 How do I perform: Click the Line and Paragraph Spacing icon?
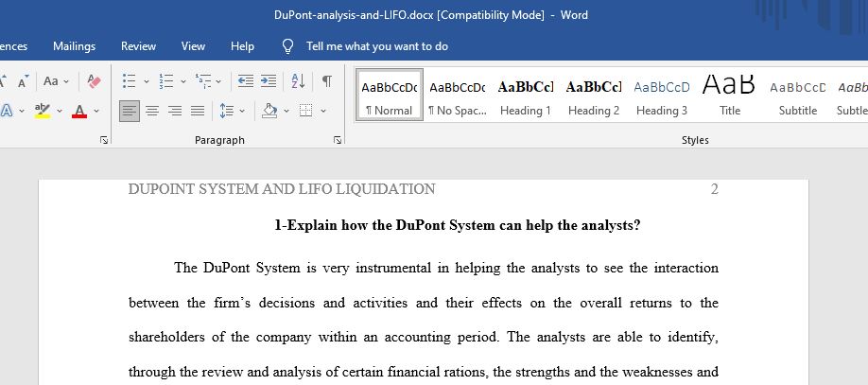226,111
